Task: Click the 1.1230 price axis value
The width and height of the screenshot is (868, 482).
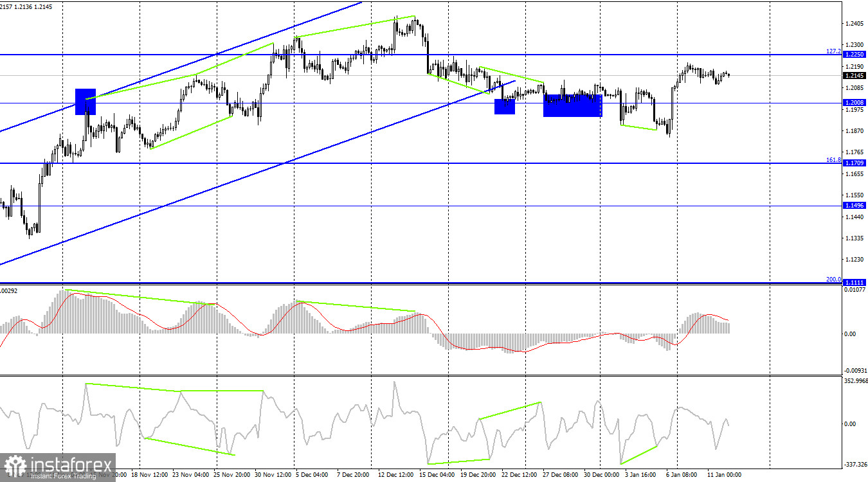Action: click(x=856, y=260)
